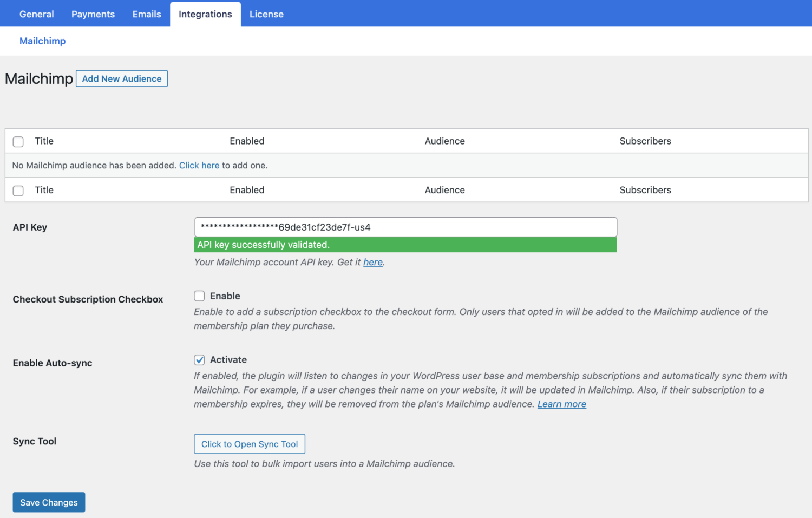This screenshot has height=518, width=812.
Task: Click Subscribers label in table footer
Action: pos(645,190)
